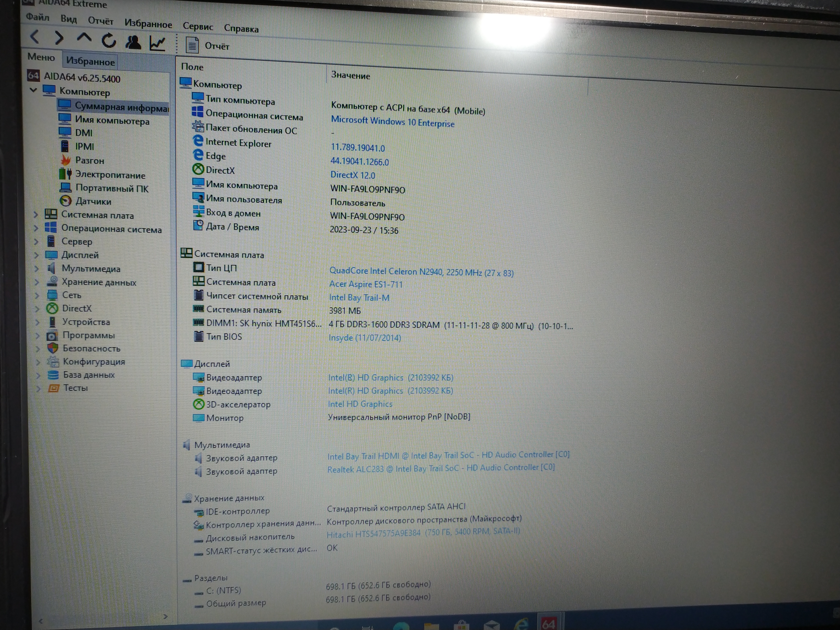Expand the Хранение данных tree node
Viewport: 840px width, 630px height.
coord(37,282)
